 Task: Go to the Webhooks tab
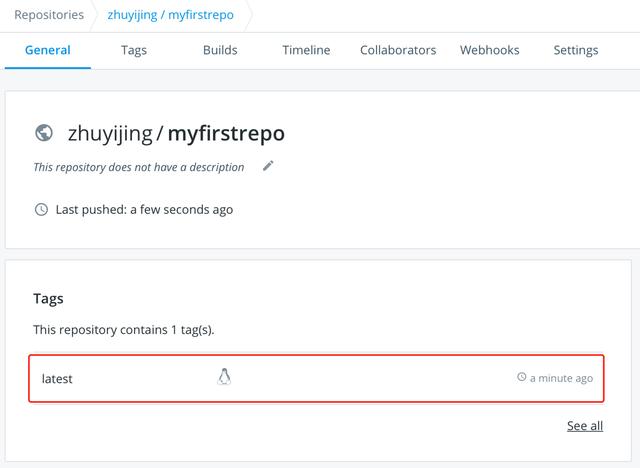click(x=489, y=50)
